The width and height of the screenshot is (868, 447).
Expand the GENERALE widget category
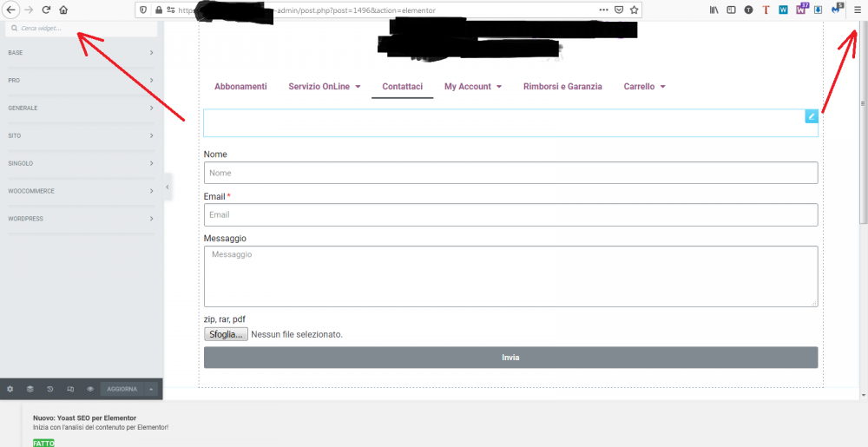82,108
